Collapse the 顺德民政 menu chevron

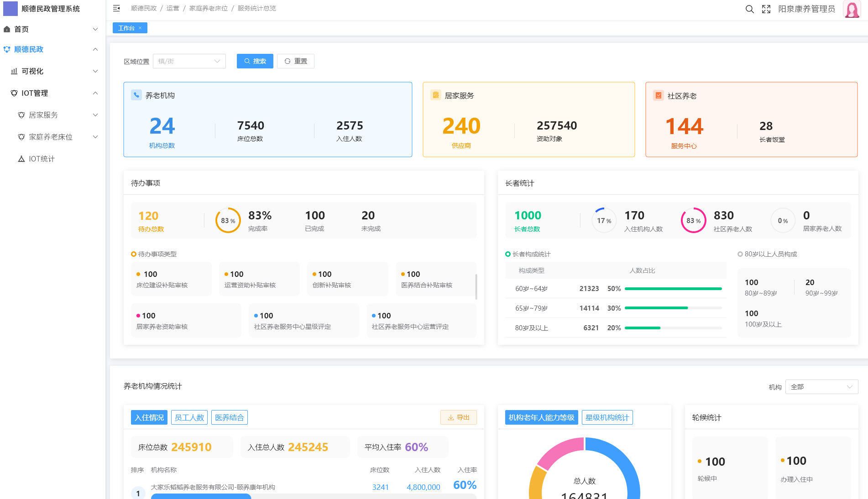[x=95, y=49]
